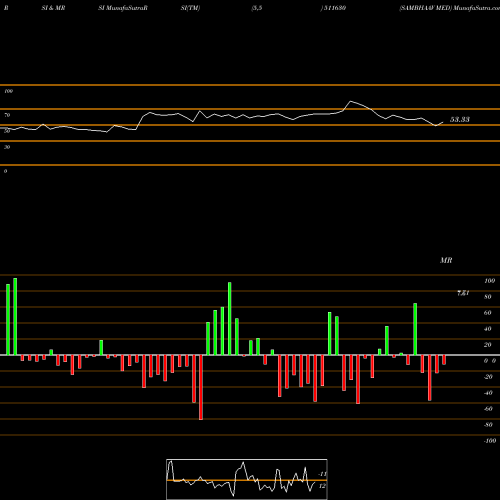The image size is (500, 500).
Task: Click the -11 value in mini chart
Action: [x=322, y=474]
